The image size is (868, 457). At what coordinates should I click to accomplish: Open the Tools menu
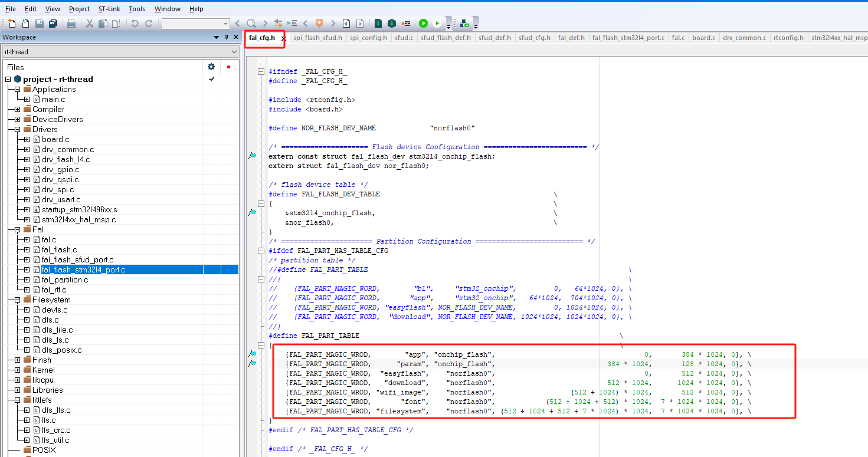tap(137, 9)
